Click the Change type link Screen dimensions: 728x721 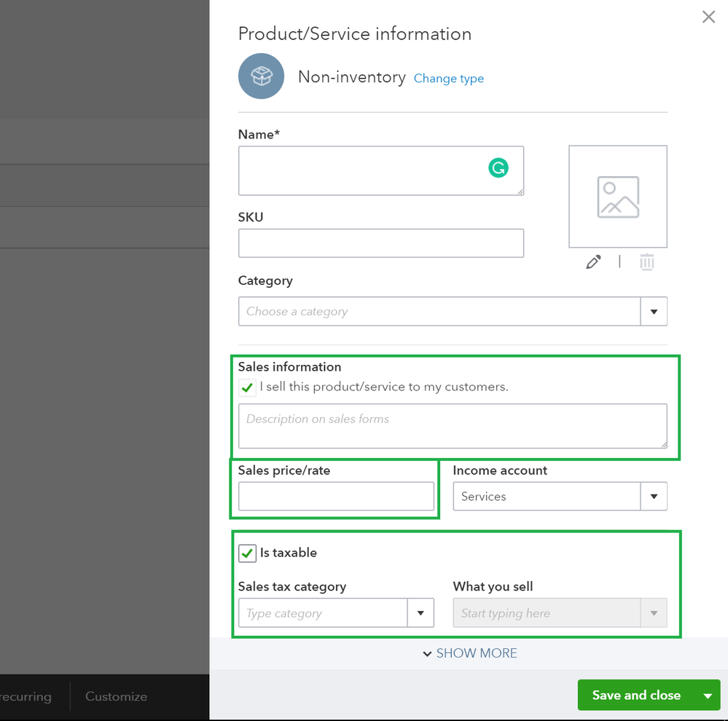pyautogui.click(x=449, y=79)
